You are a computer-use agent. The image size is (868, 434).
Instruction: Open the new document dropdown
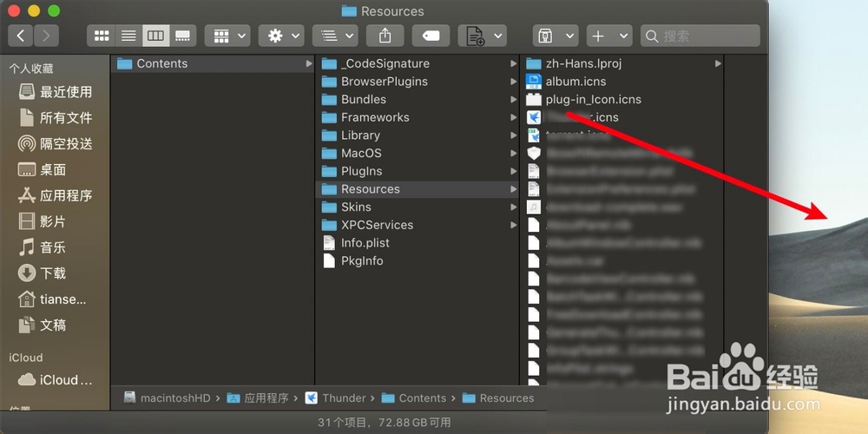482,36
